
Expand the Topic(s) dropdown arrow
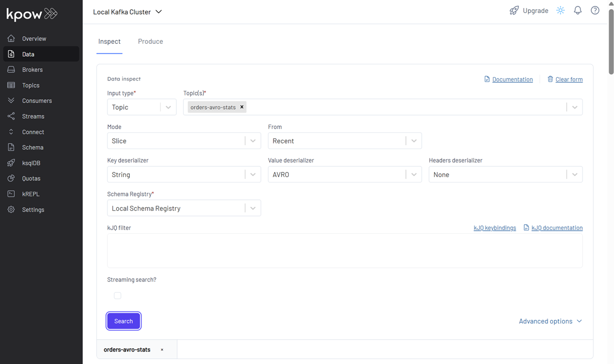tap(575, 107)
